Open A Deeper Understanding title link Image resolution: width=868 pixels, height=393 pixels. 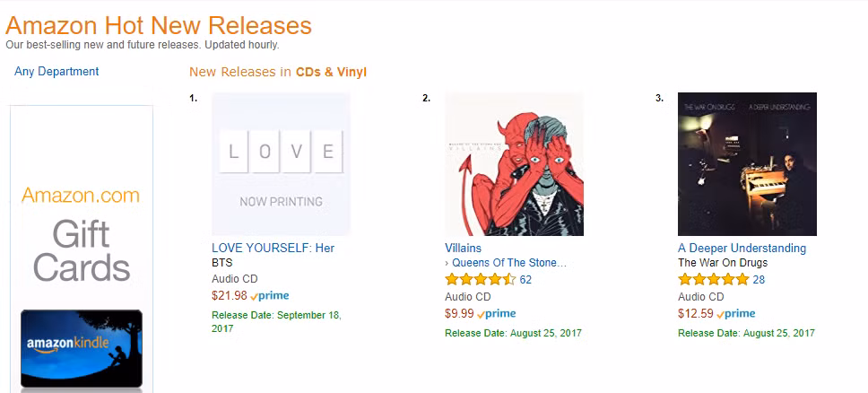click(742, 248)
